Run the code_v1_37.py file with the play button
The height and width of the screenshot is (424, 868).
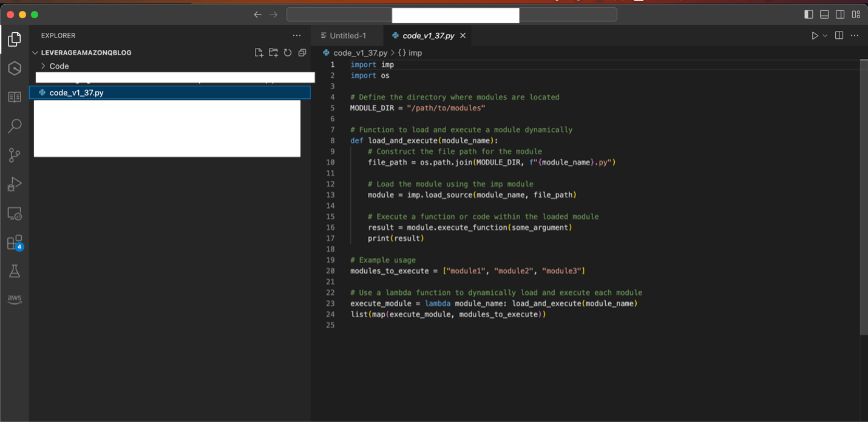tap(815, 35)
